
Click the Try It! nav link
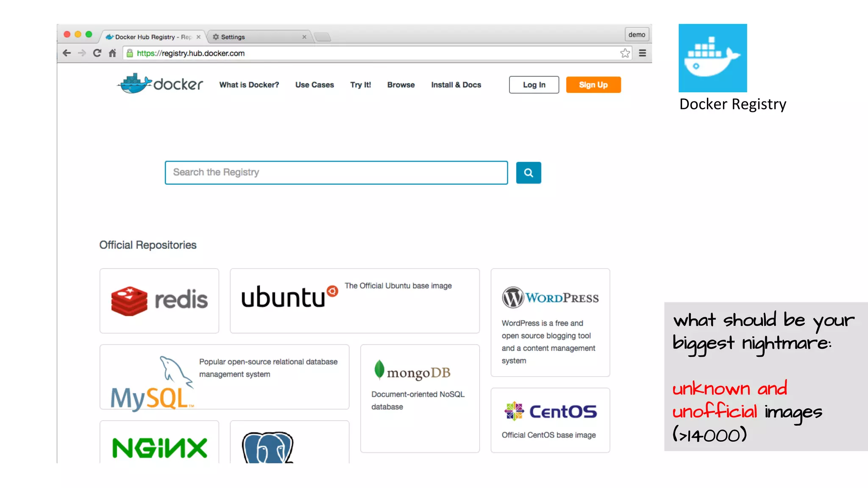tap(361, 85)
